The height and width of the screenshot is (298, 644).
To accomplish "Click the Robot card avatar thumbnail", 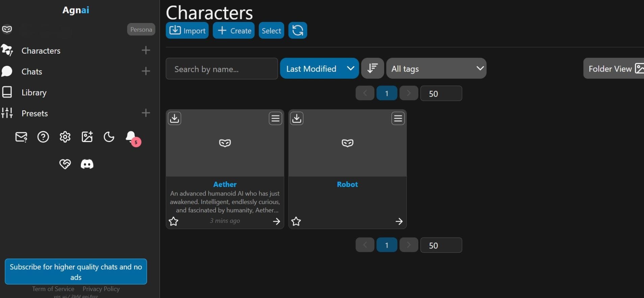I will 348,143.
